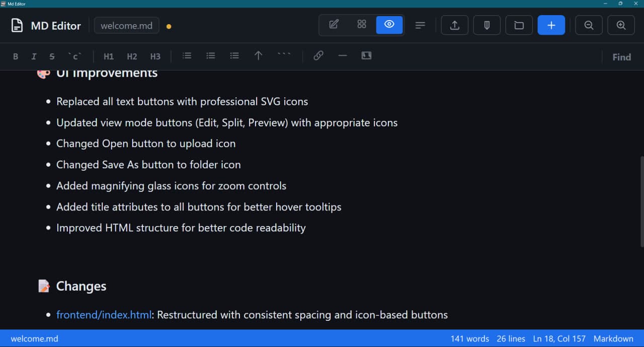Zoom out with the magnifying glass minus
The width and height of the screenshot is (644, 347).
click(x=589, y=25)
